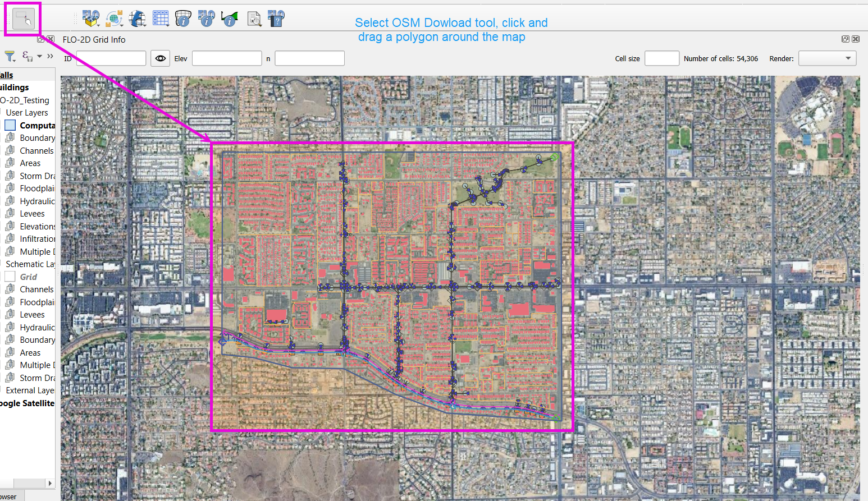Expand the hidden layer toolbar chevrons
868x501 pixels.
pyautogui.click(x=50, y=56)
